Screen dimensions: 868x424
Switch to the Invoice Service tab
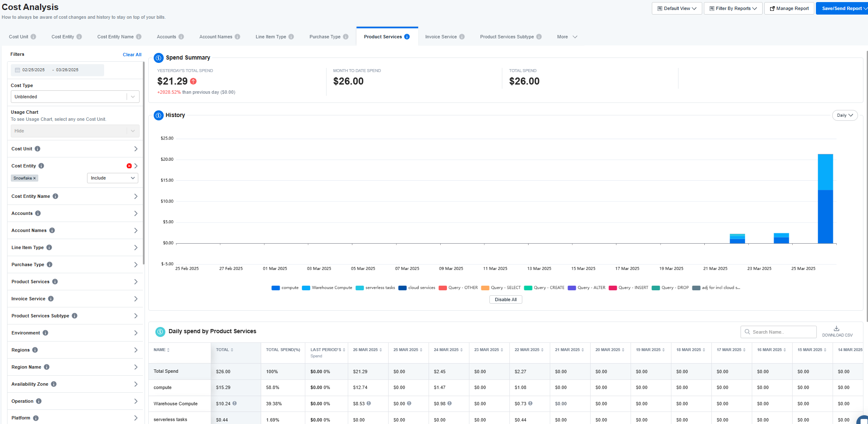click(x=445, y=37)
